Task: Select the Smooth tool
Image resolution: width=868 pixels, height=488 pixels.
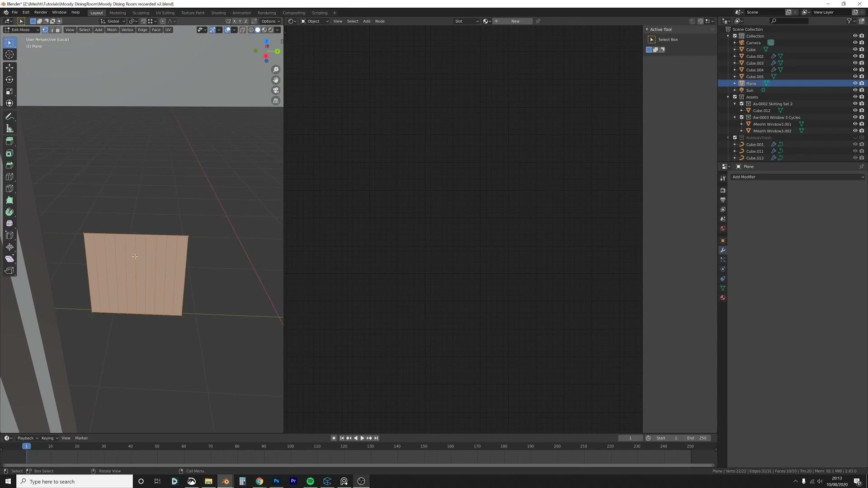Action: [x=9, y=224]
